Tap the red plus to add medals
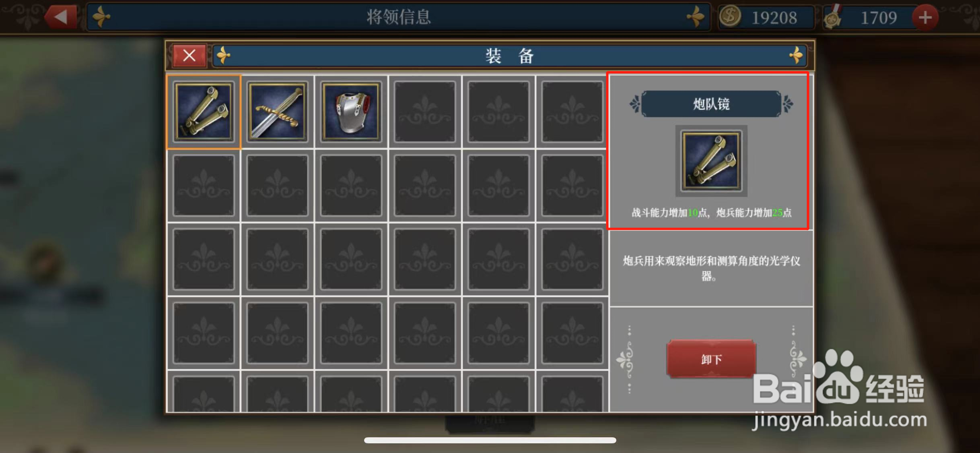 pyautogui.click(x=925, y=17)
